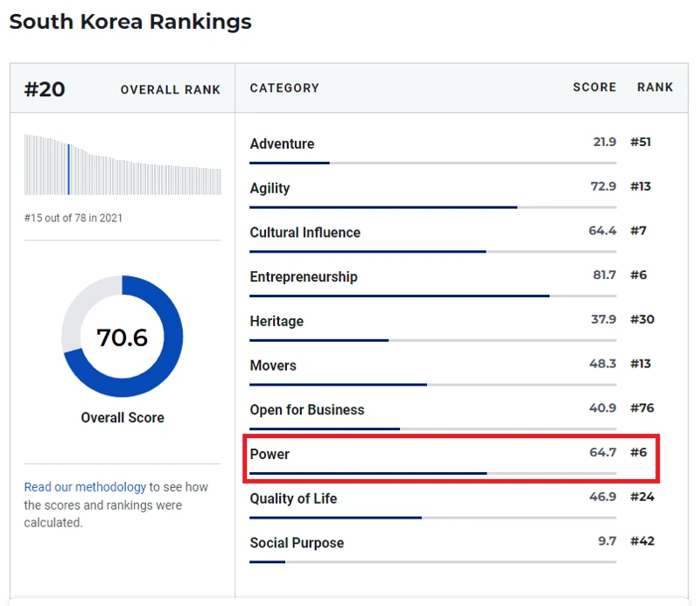Click the #20 overall rank number
This screenshot has width=700, height=606.
(x=45, y=89)
